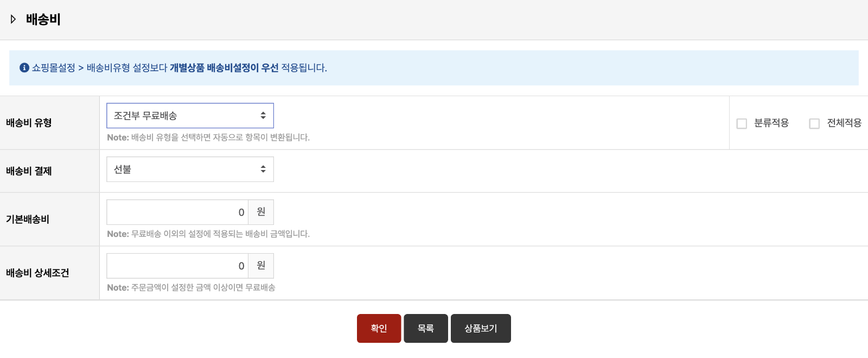Open the 선불 payment dropdown

190,169
